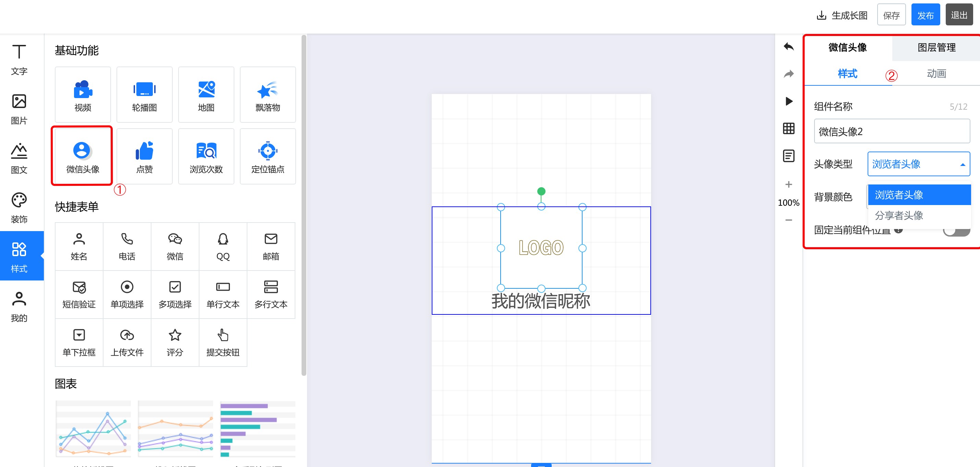The image size is (980, 467).
Task: Switch to the 图层管理 tab
Action: pos(936,48)
